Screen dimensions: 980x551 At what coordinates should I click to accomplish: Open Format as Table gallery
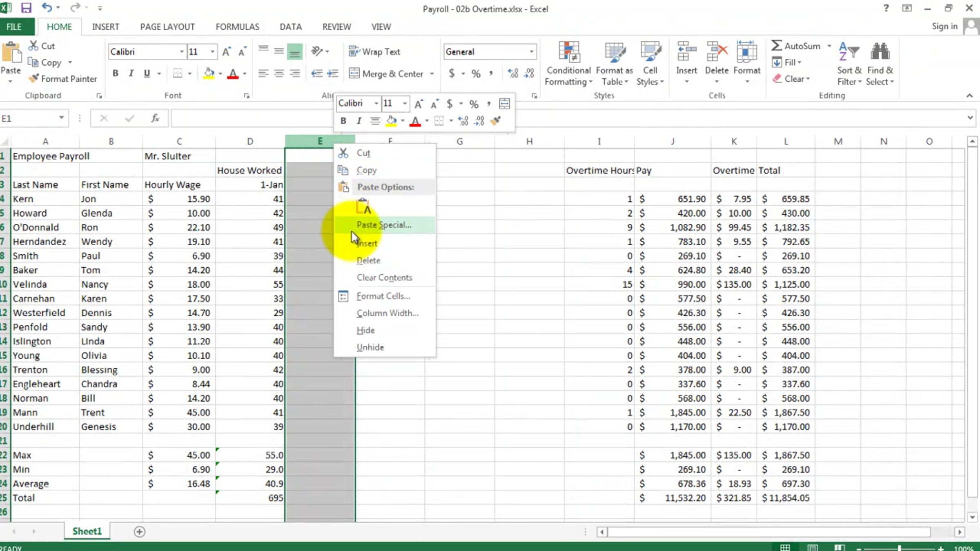click(x=615, y=64)
